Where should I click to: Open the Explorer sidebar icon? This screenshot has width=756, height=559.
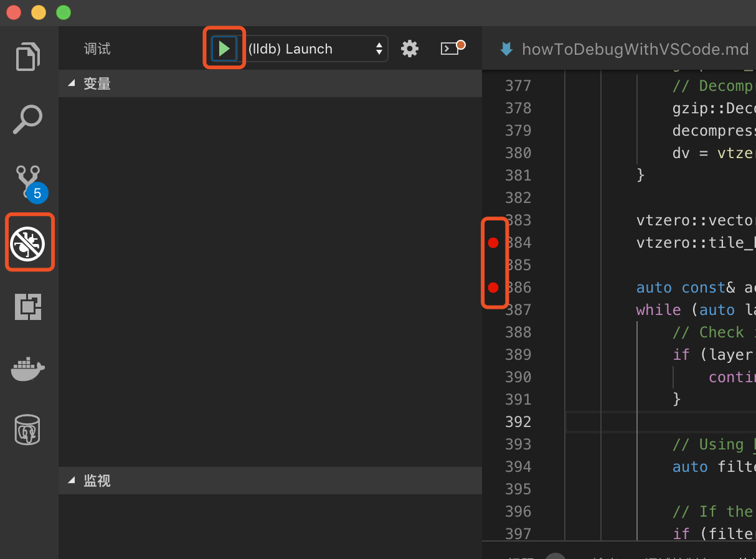pyautogui.click(x=27, y=57)
